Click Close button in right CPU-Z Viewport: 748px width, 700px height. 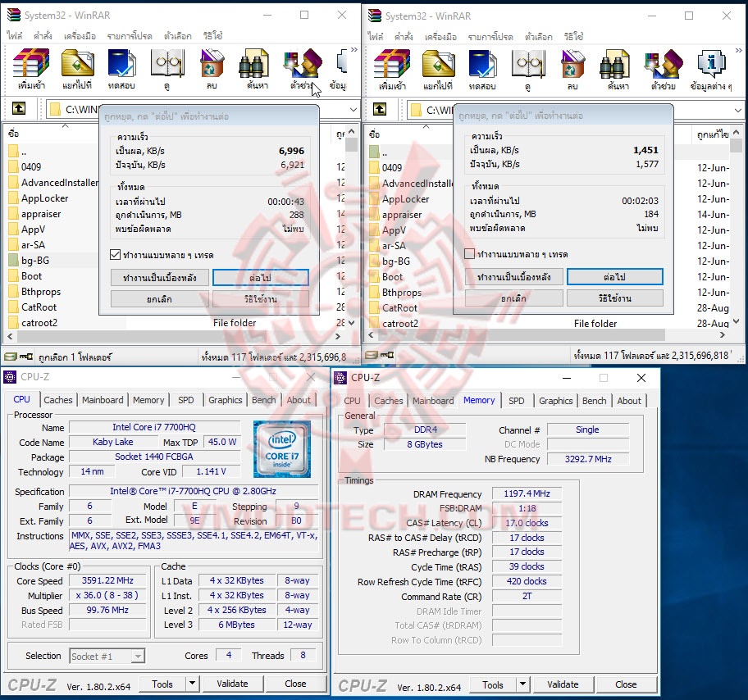coord(626,684)
